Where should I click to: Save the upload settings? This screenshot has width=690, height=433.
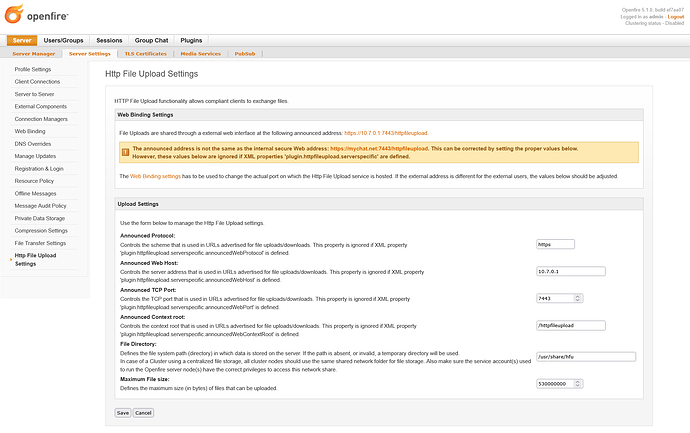[x=123, y=413]
